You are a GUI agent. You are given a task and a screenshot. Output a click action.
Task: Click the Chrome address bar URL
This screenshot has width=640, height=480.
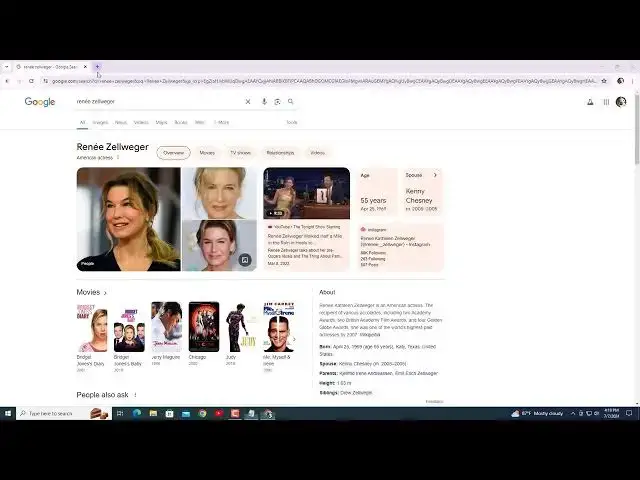(324, 81)
